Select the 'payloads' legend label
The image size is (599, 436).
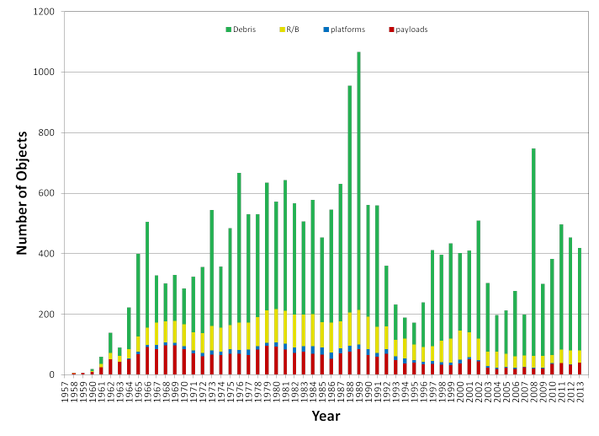411,29
